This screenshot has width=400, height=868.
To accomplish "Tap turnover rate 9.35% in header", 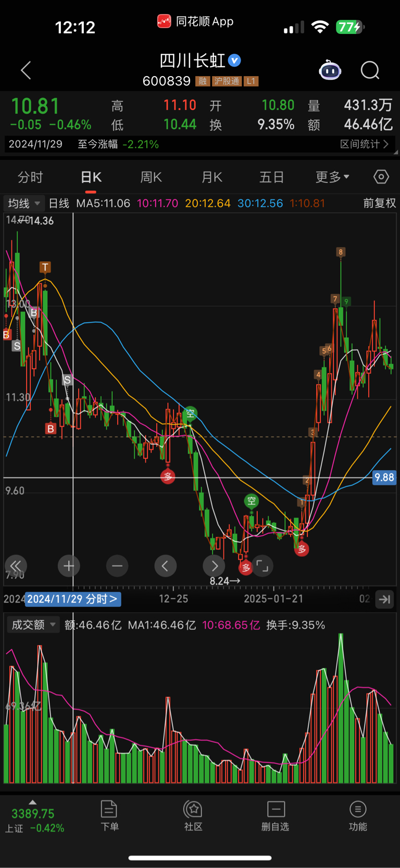I will 276,125.
